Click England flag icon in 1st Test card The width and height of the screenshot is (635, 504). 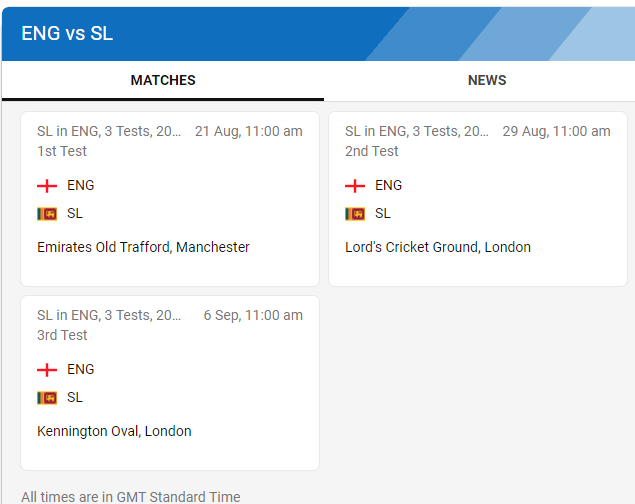click(x=47, y=186)
